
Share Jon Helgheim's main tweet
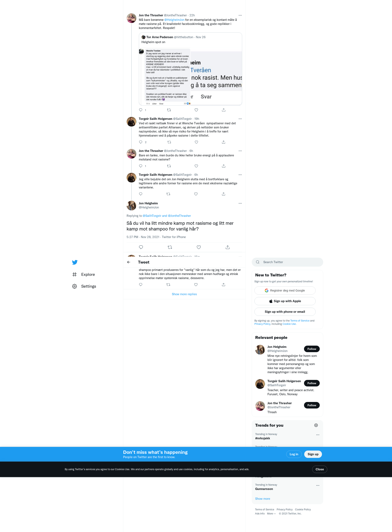click(228, 247)
